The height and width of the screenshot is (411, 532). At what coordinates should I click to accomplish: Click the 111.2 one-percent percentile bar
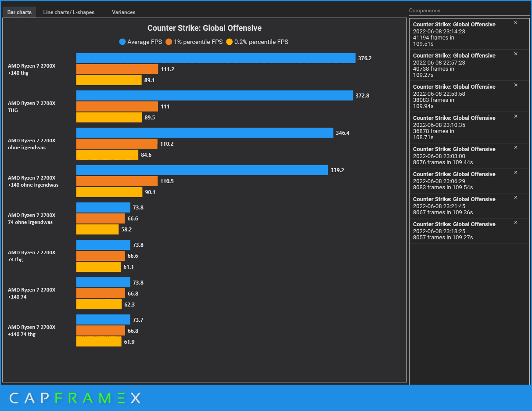tap(117, 69)
